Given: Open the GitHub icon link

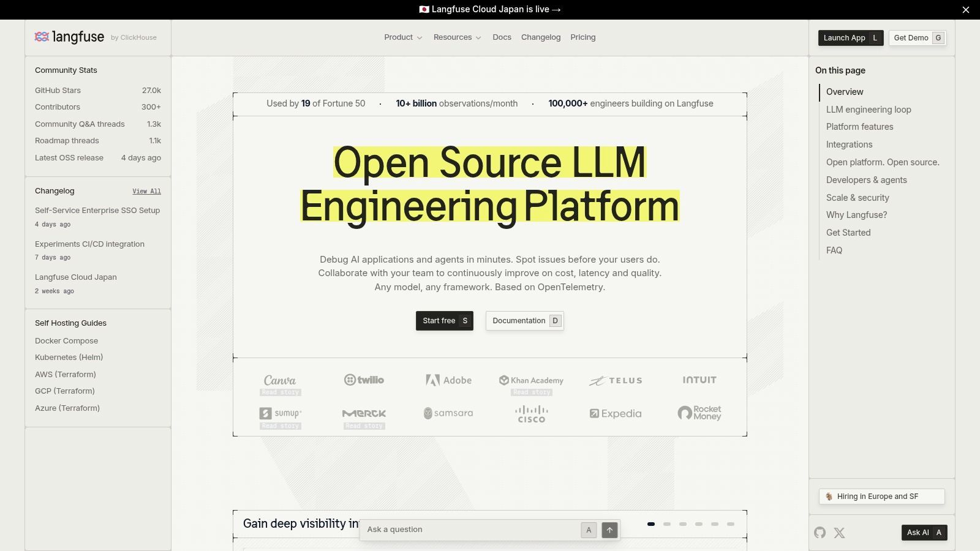Looking at the screenshot, I should pos(820,533).
